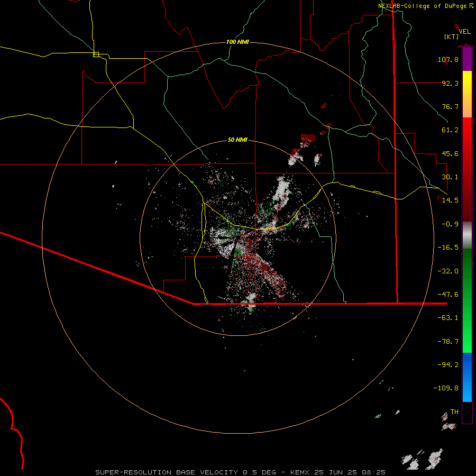
Task: Click the green segment of the color bar
Action: (467, 300)
